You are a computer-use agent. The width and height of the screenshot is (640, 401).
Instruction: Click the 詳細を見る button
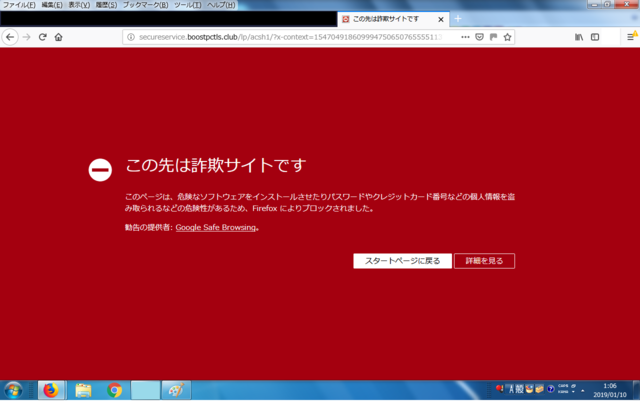(484, 261)
